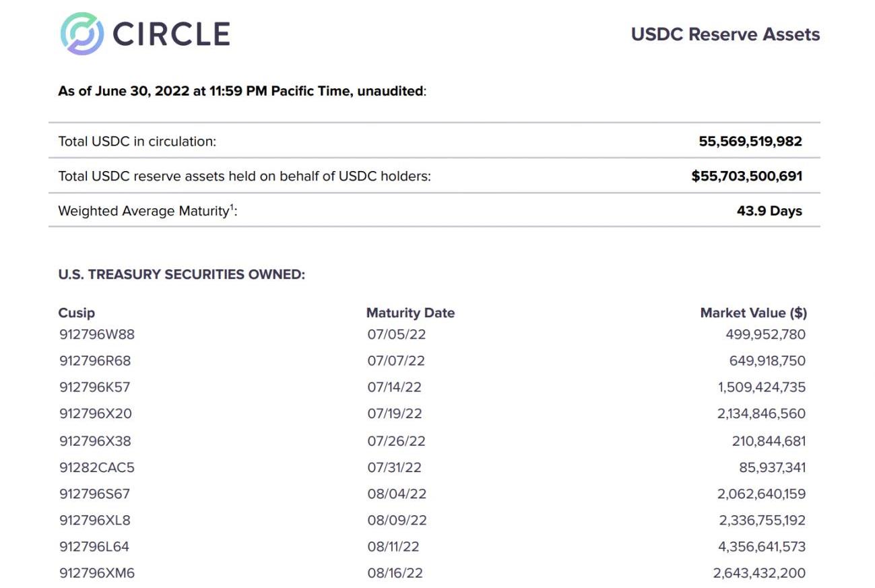Screen dimensions: 875x588
Task: Select Cusip 912796L64
Action: click(94, 546)
